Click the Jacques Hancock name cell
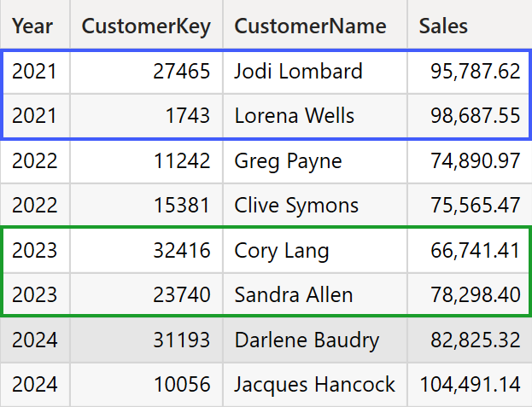The height and width of the screenshot is (407, 532). point(315,385)
